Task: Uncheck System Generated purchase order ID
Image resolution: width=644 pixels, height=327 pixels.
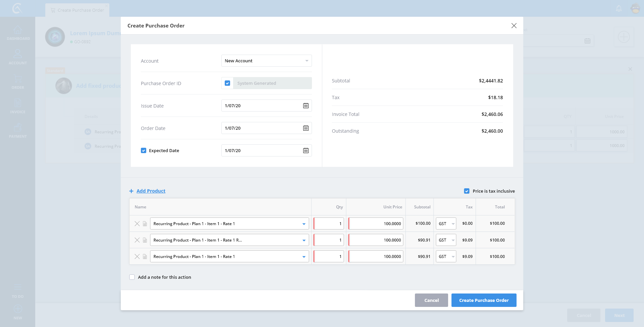Action: click(x=227, y=83)
